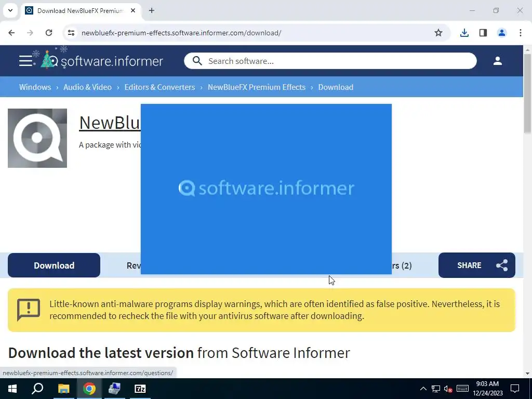Screen dimensions: 532x399
Task: Go to Editors & Converters breadcrumb
Action: point(160,87)
